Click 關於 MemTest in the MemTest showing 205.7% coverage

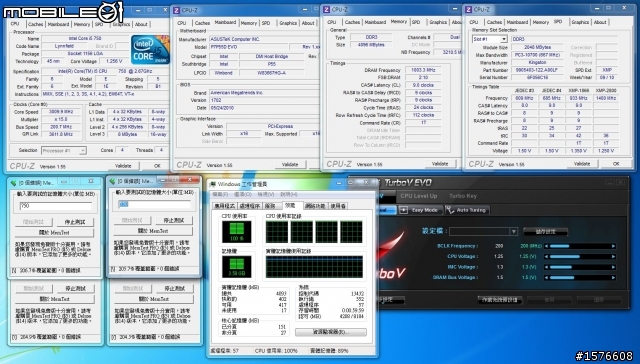pos(153,231)
